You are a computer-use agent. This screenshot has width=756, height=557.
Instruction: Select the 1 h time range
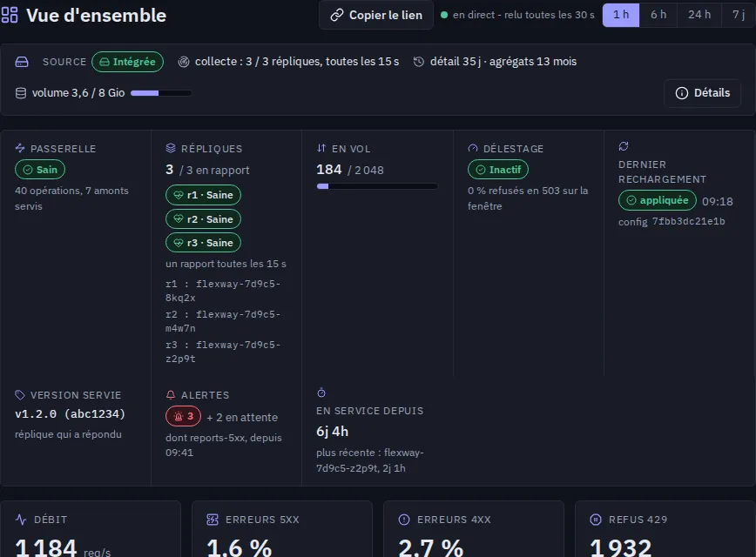click(x=621, y=15)
